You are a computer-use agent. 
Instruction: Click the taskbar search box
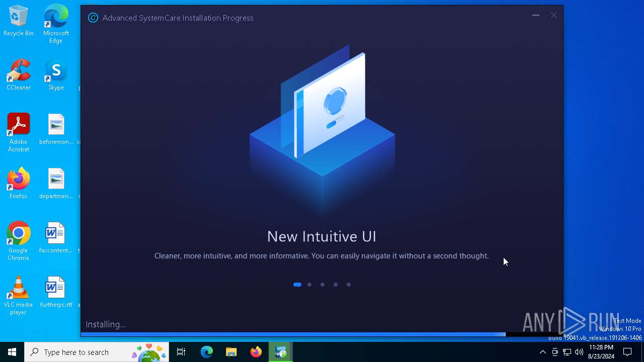[97, 352]
